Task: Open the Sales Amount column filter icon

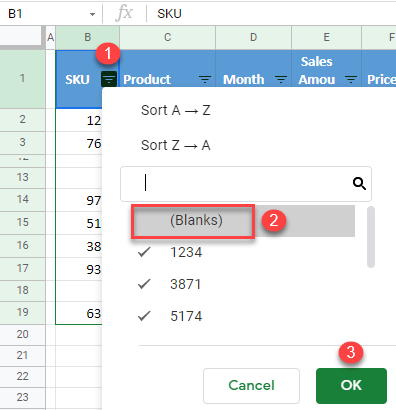Action: (351, 80)
